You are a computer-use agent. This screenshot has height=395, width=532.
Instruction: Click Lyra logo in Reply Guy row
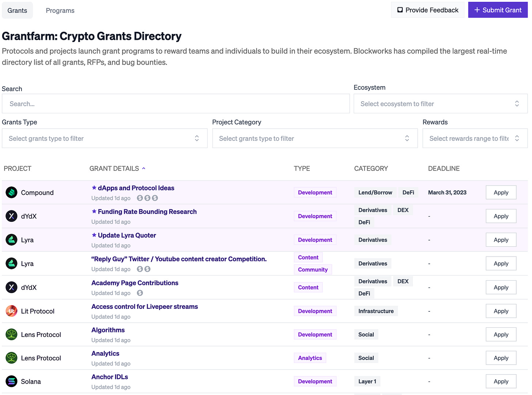coord(12,263)
